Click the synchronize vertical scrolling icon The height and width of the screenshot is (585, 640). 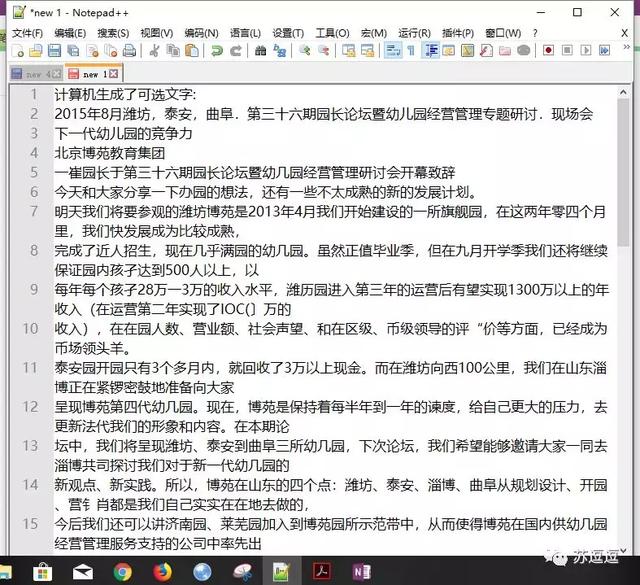348,51
